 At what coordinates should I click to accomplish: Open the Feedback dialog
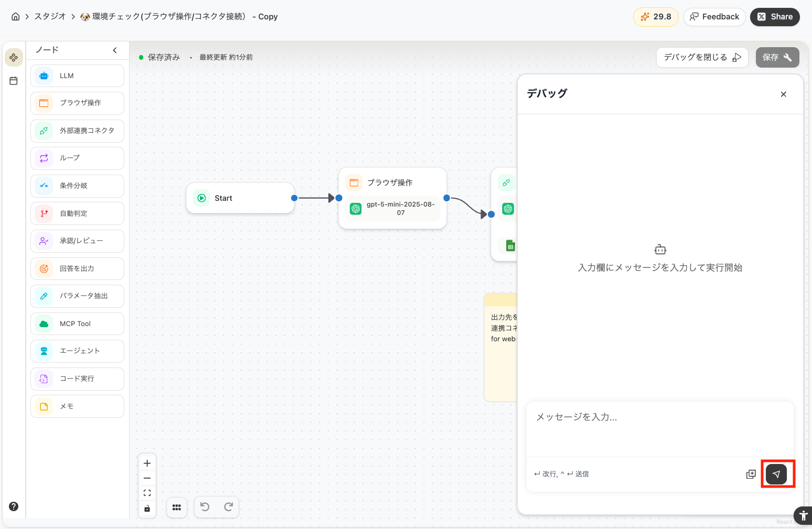click(x=714, y=16)
